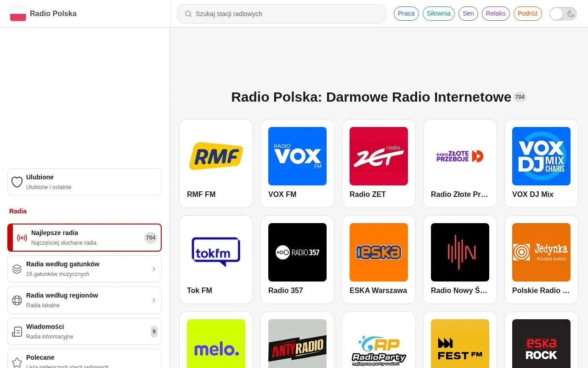Open the Polskie Radio Jedynka logo
Image resolution: width=588 pixels, height=368 pixels.
[x=541, y=252]
